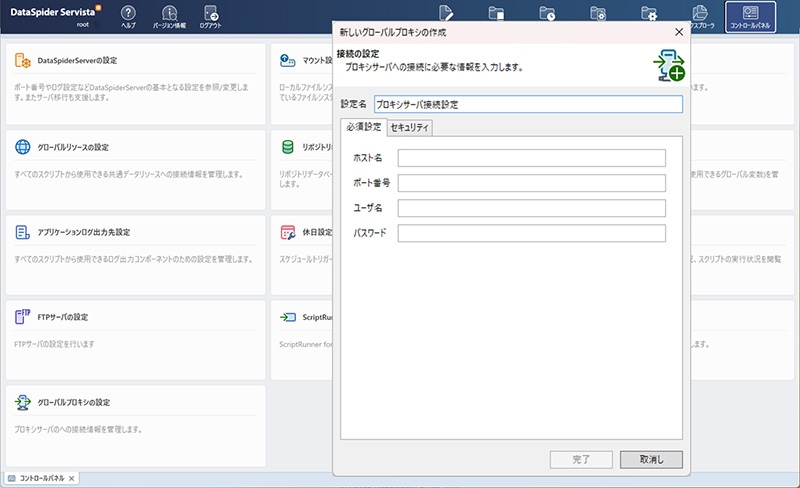Close the コントロールパネル bottom tab
This screenshot has width=800, height=488.
71,478
